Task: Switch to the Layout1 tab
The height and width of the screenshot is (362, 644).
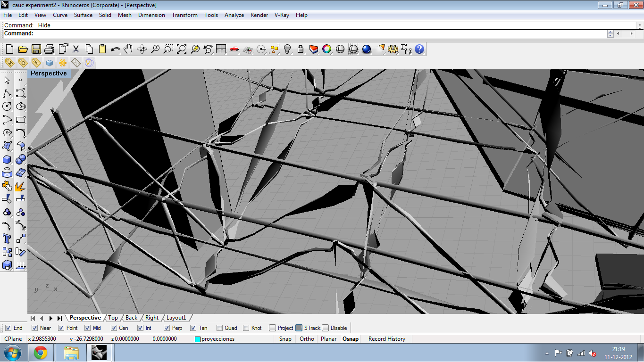Action: click(176, 318)
